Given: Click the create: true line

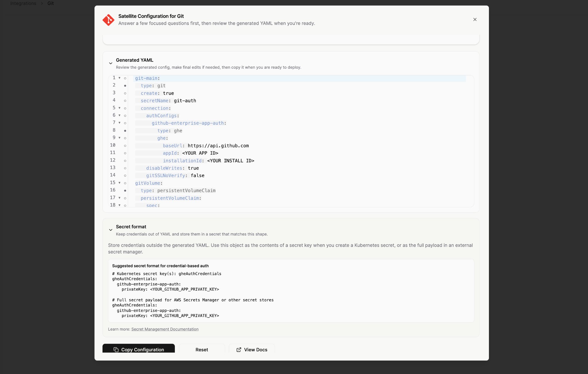Looking at the screenshot, I should pos(157,93).
